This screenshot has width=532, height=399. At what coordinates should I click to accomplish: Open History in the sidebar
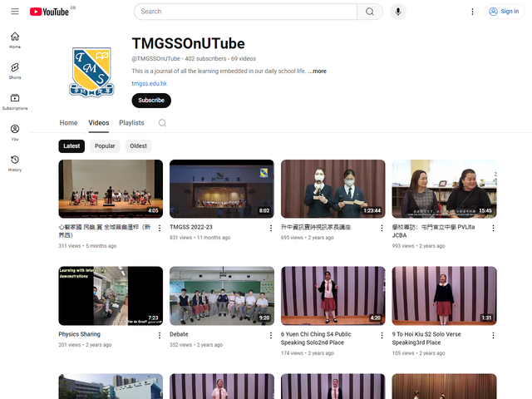tap(15, 163)
